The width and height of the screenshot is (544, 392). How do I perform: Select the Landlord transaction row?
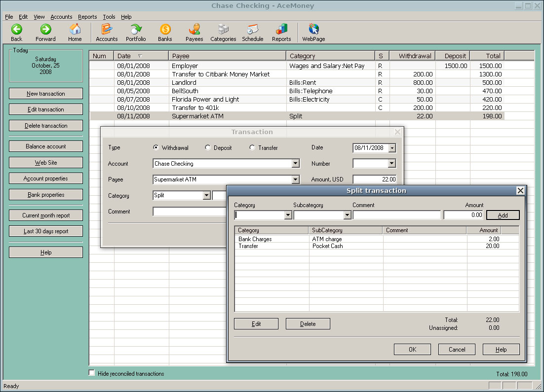(297, 82)
